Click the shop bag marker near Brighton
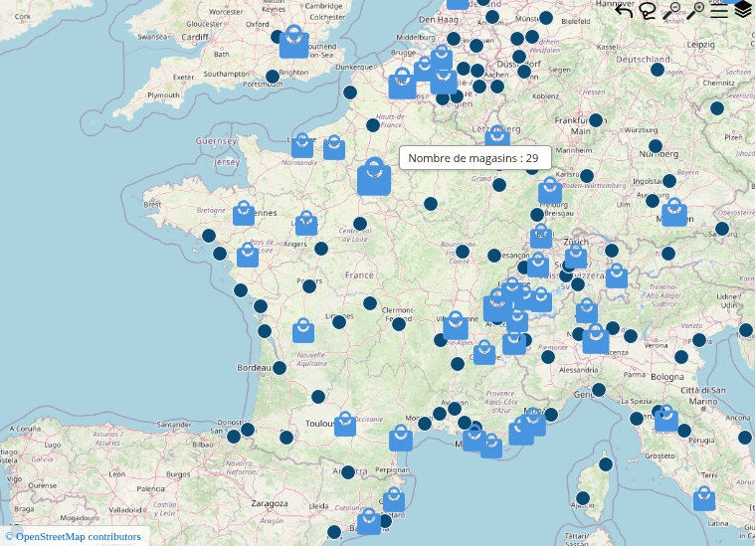This screenshot has height=546, width=756. click(x=293, y=43)
